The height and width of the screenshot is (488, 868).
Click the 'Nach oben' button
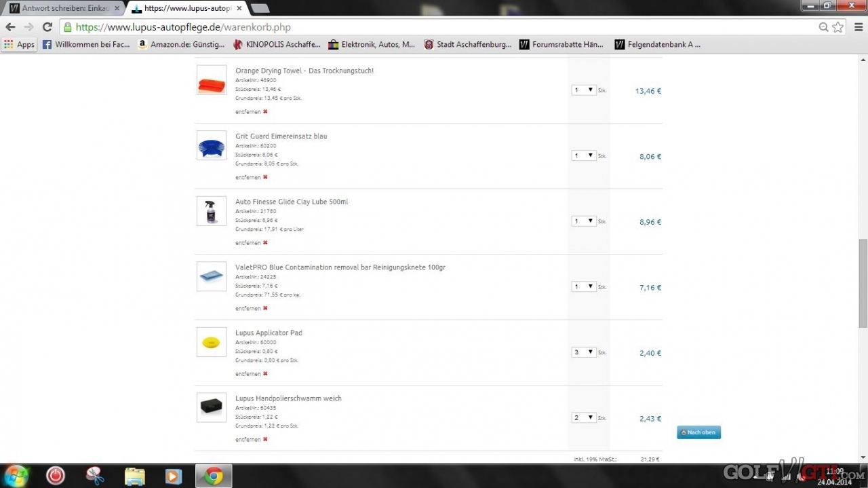click(x=698, y=432)
